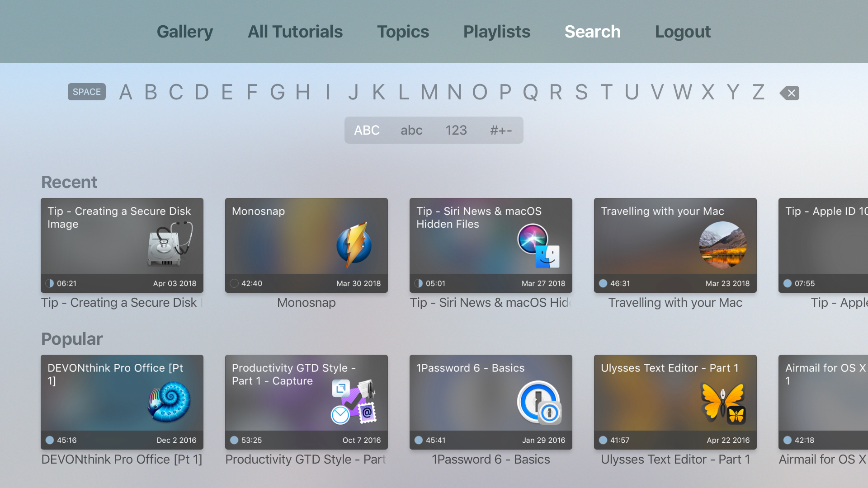Go to the Playlists tab
This screenshot has height=488, width=868.
coord(496,32)
